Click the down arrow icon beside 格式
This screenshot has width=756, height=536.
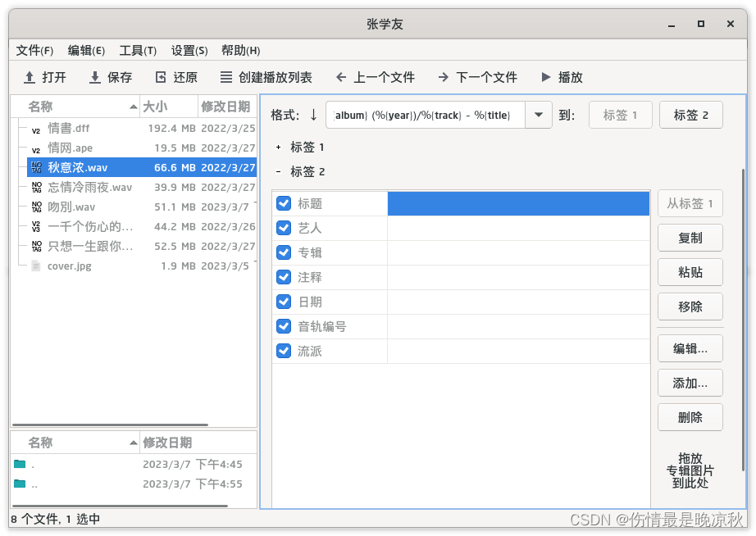coord(313,115)
